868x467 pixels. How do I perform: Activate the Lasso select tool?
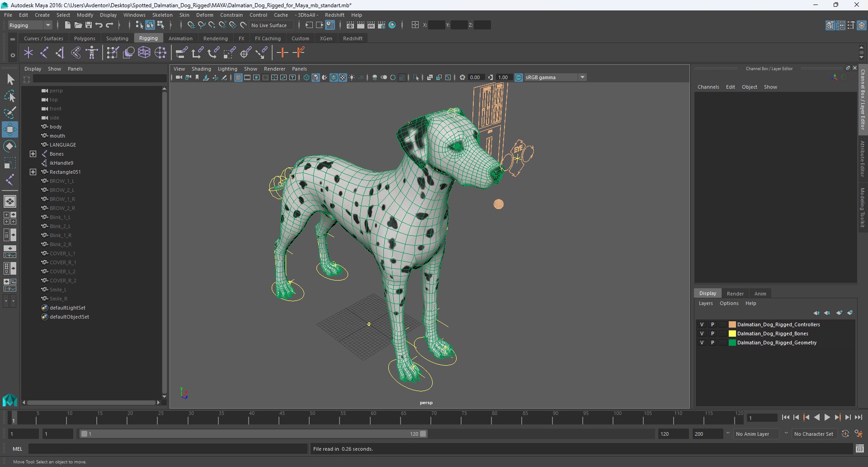tap(10, 96)
